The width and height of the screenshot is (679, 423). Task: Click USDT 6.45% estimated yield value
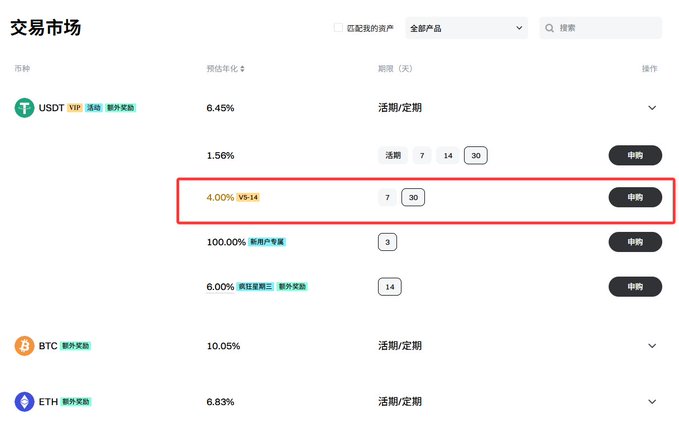[x=220, y=108]
